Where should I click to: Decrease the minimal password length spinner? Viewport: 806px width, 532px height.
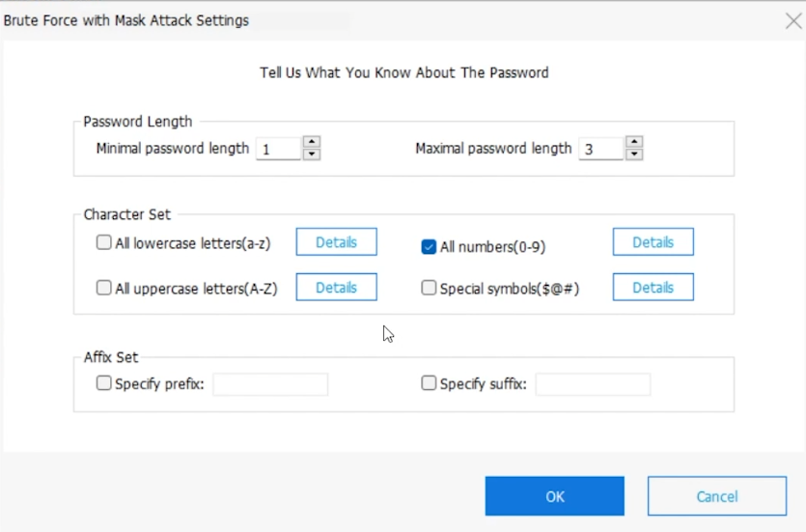[x=311, y=154]
